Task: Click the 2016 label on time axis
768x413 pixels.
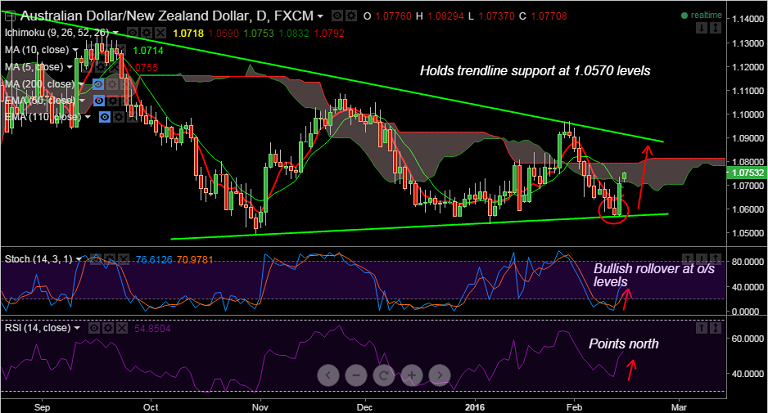Action: (x=475, y=408)
